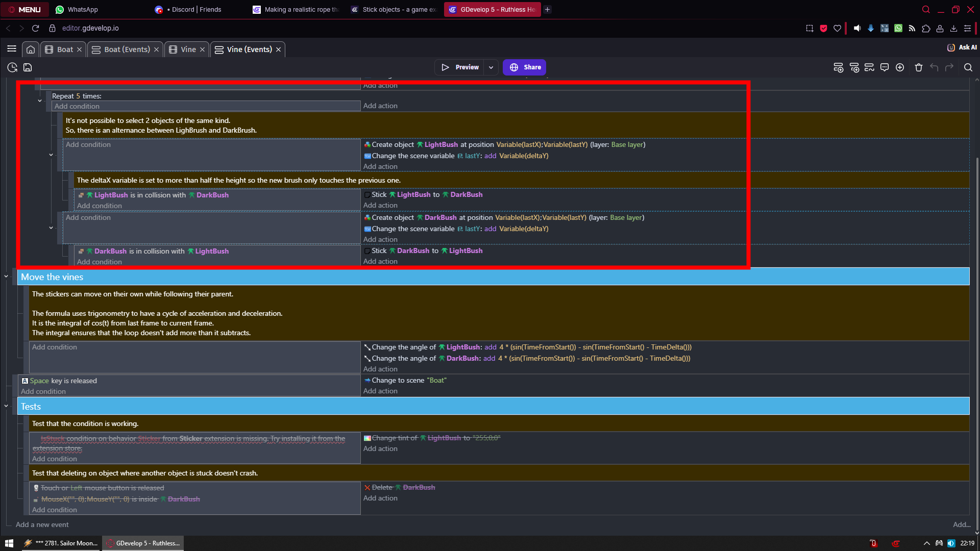Click the Ask AI button
Image resolution: width=980 pixels, height=551 pixels.
pyautogui.click(x=962, y=47)
